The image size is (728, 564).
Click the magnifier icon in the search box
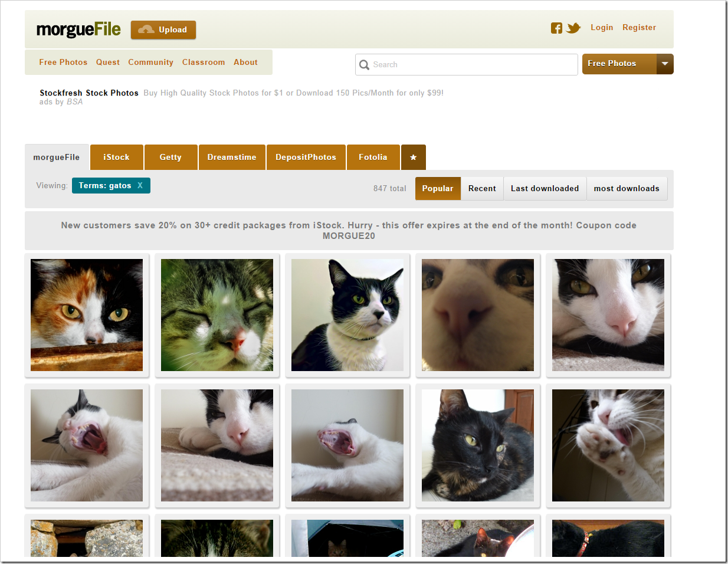(365, 65)
